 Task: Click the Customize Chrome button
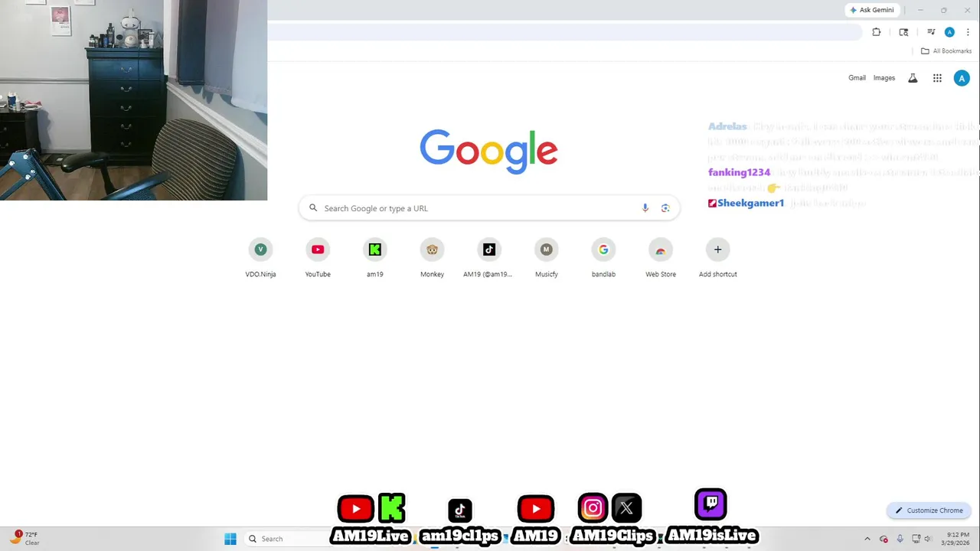929,510
